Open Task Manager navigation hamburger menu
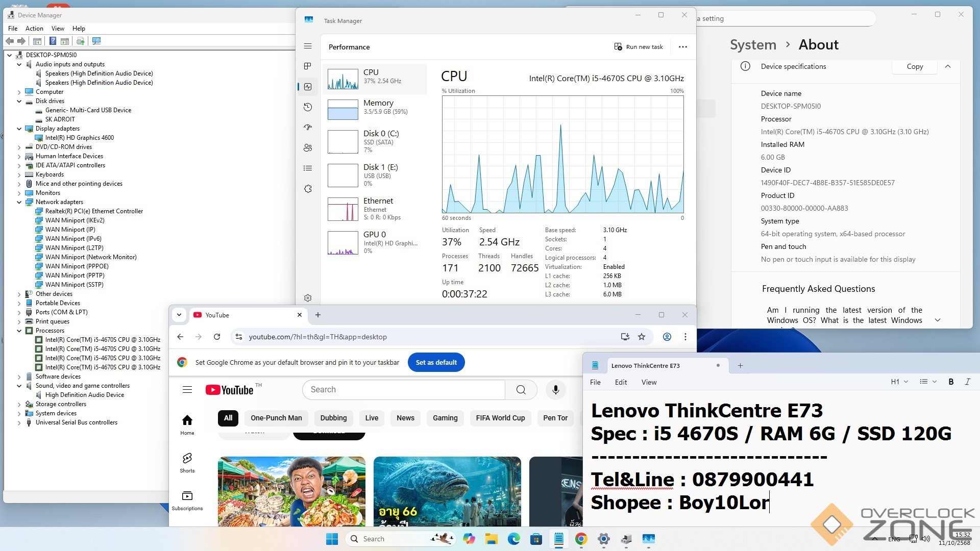The width and height of the screenshot is (980, 551). pos(308,46)
